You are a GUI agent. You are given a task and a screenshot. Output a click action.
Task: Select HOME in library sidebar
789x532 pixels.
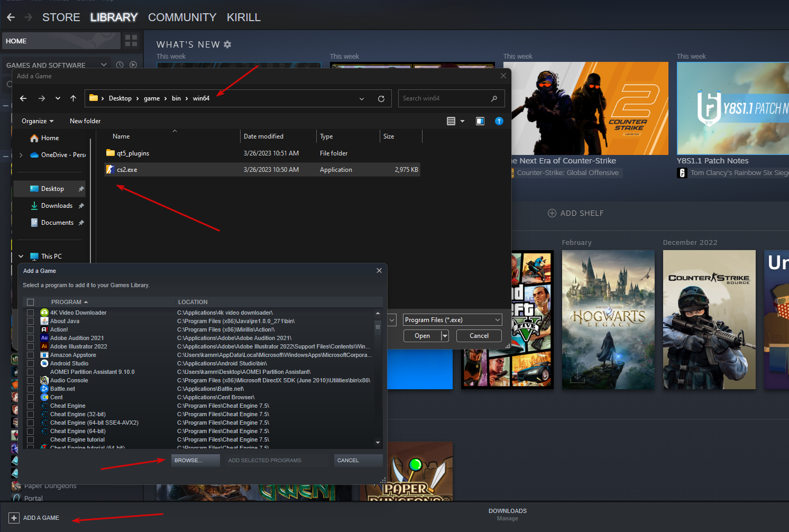point(61,41)
